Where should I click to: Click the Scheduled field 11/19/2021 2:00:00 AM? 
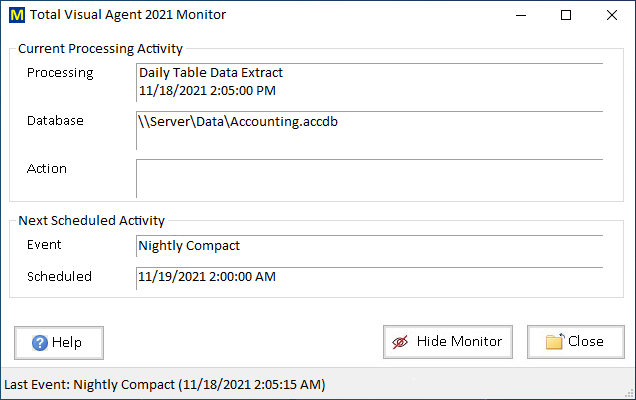pyautogui.click(x=370, y=278)
